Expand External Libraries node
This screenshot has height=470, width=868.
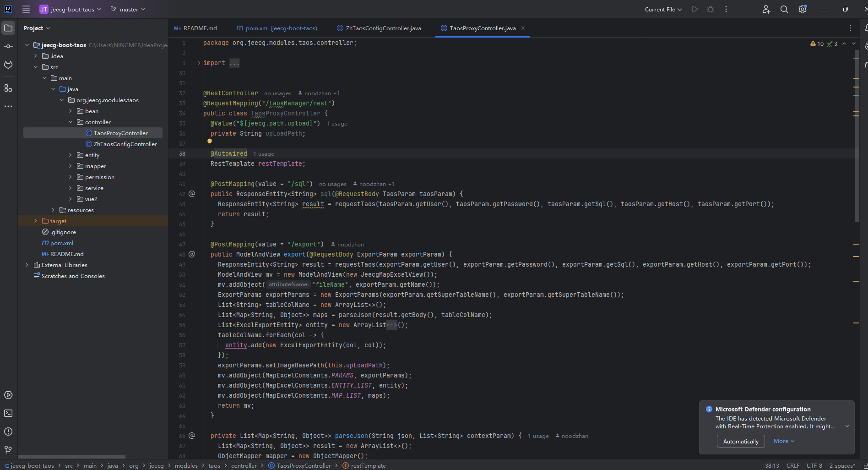tap(27, 265)
